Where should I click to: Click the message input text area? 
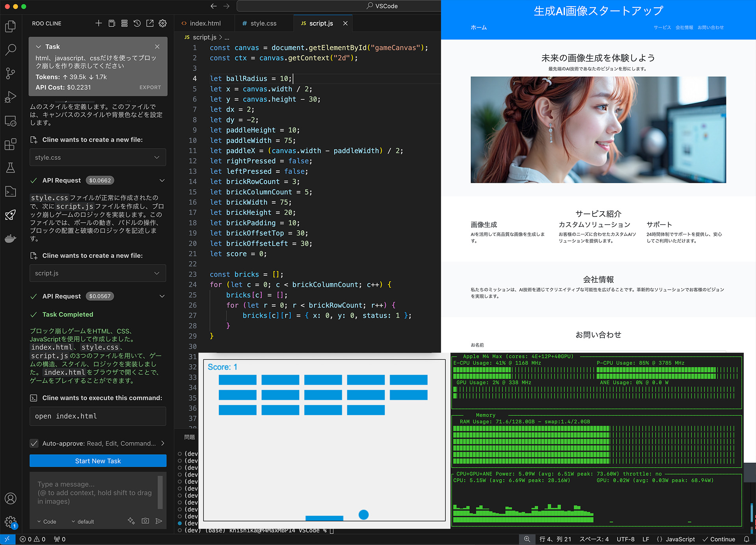[x=94, y=493]
